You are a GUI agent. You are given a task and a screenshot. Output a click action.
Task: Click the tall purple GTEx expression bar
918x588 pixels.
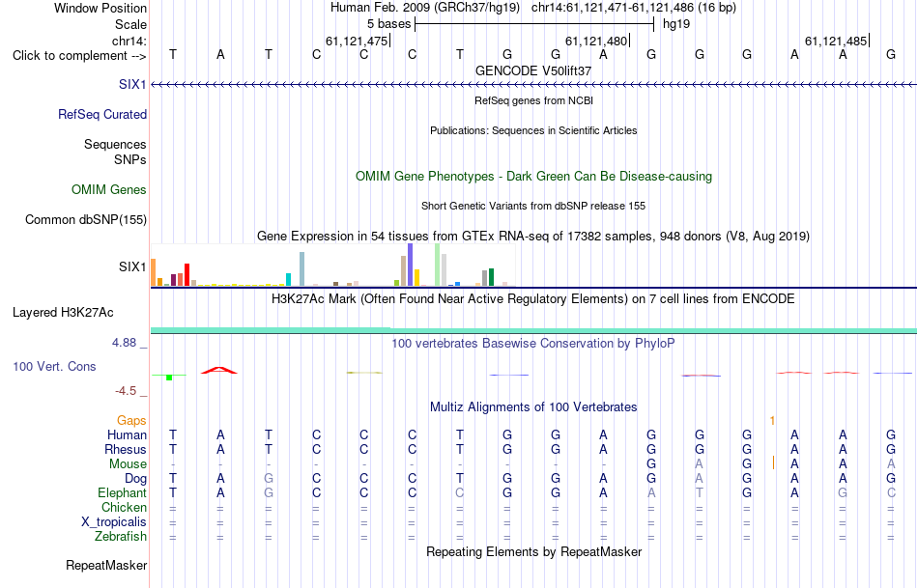coord(411,265)
